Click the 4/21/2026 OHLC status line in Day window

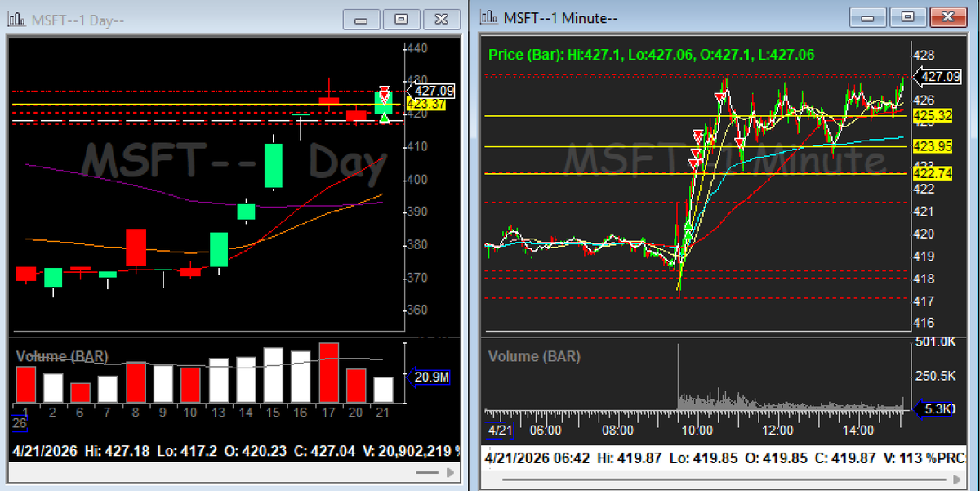coord(237,449)
